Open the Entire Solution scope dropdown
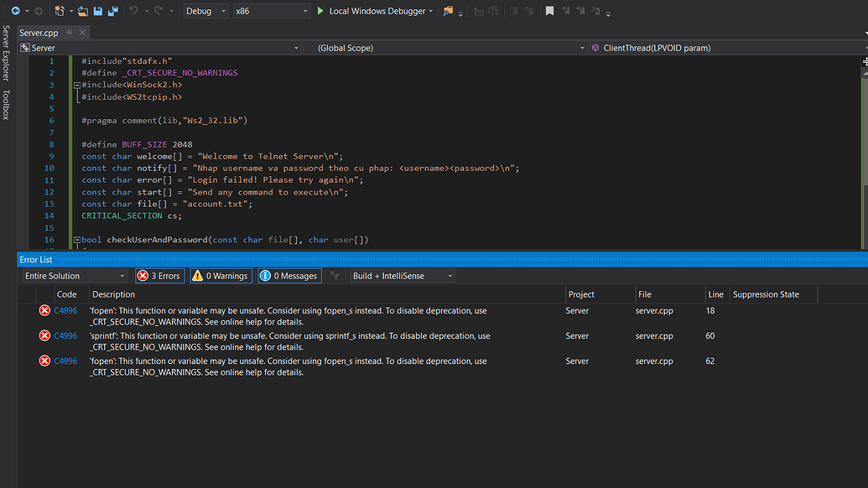 click(74, 275)
